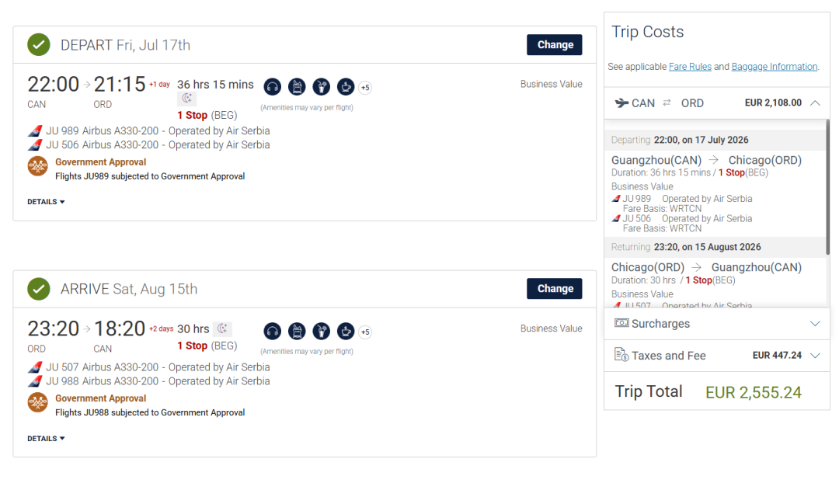Expand the Surcharges section

pyautogui.click(x=814, y=324)
